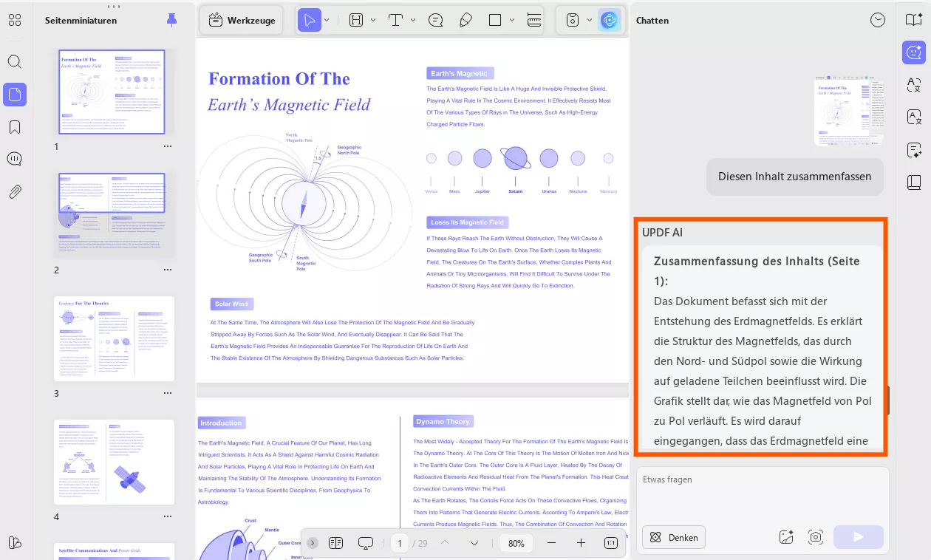Select page 3 thumbnail
Viewport: 931px width, 560px height.
coord(115,338)
